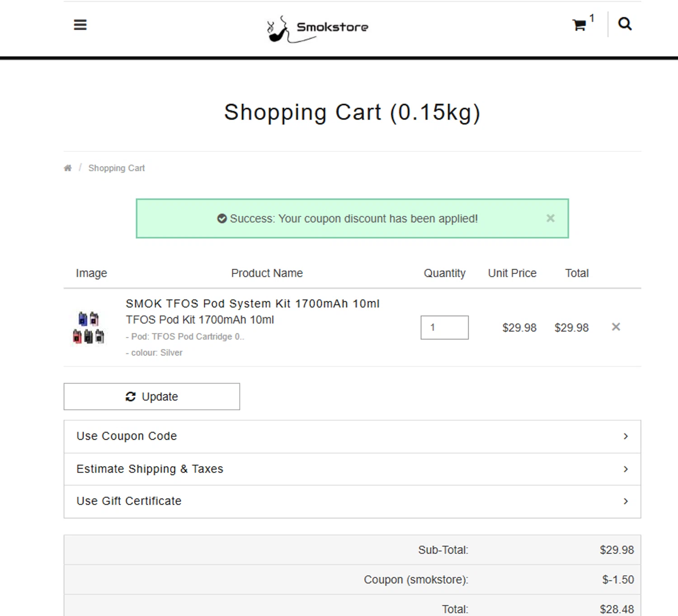Open the Shopping Cart breadcrumb link
This screenshot has height=616, width=678.
(117, 168)
